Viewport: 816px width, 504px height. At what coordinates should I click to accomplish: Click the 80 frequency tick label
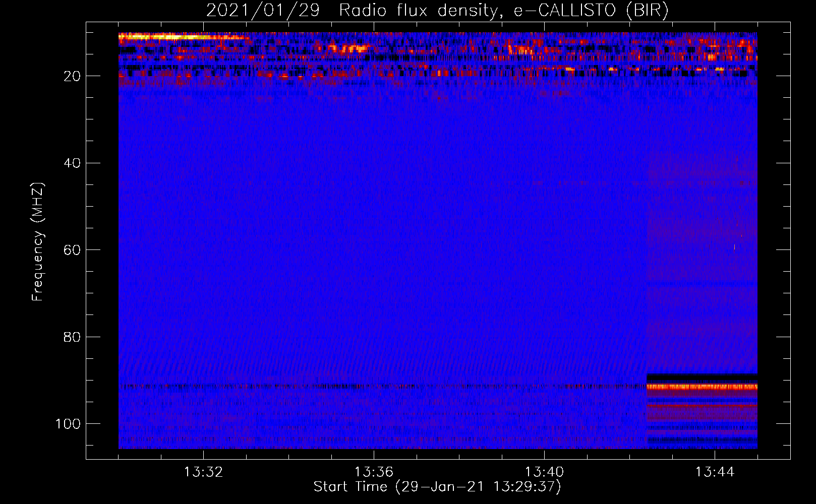click(72, 337)
